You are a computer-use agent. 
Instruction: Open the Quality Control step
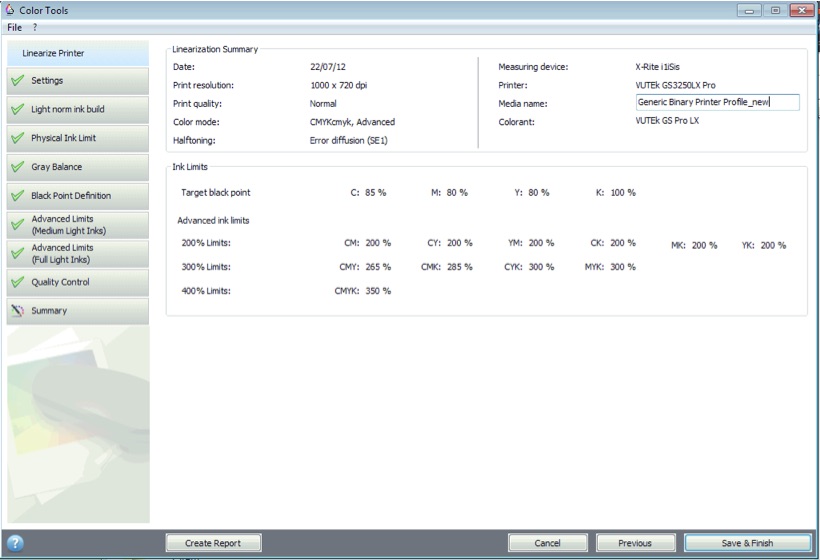(x=77, y=282)
